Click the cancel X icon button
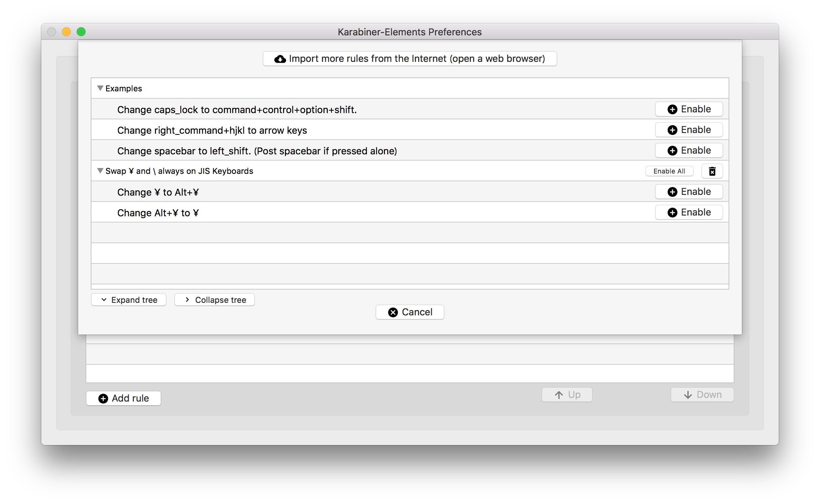820x504 pixels. point(393,311)
